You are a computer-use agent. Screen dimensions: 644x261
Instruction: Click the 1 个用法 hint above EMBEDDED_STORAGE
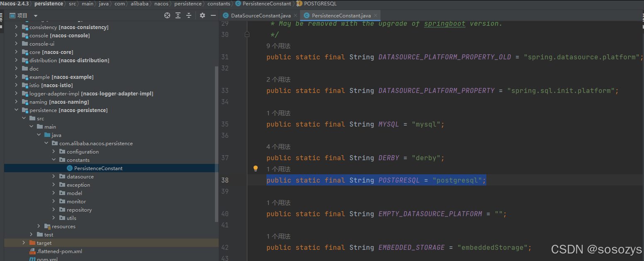click(278, 236)
